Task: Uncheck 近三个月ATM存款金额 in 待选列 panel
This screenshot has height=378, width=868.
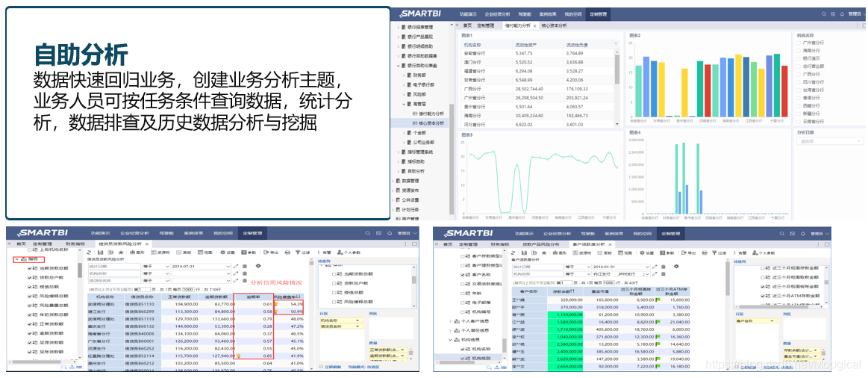Action: [x=763, y=296]
